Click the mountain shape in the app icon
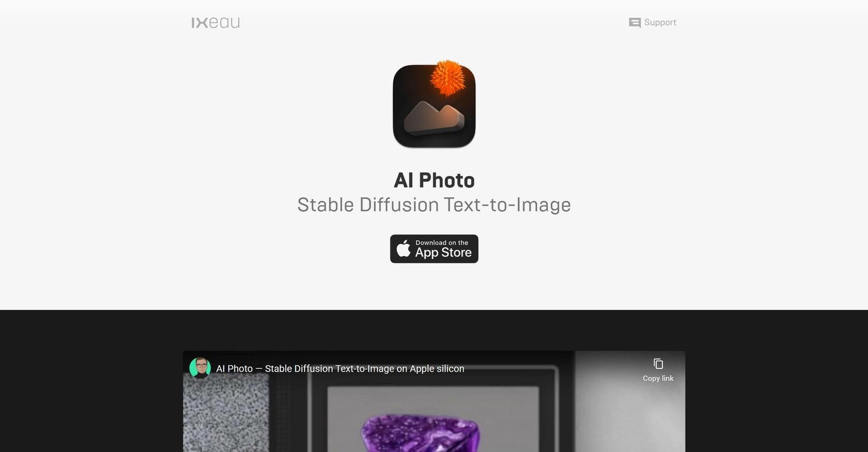The width and height of the screenshot is (868, 452). [x=433, y=118]
